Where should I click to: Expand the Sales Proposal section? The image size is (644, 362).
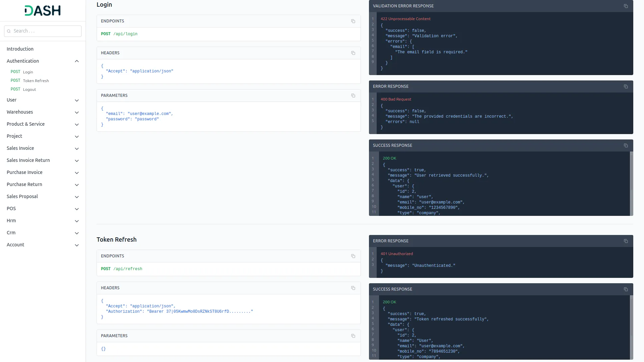click(43, 196)
